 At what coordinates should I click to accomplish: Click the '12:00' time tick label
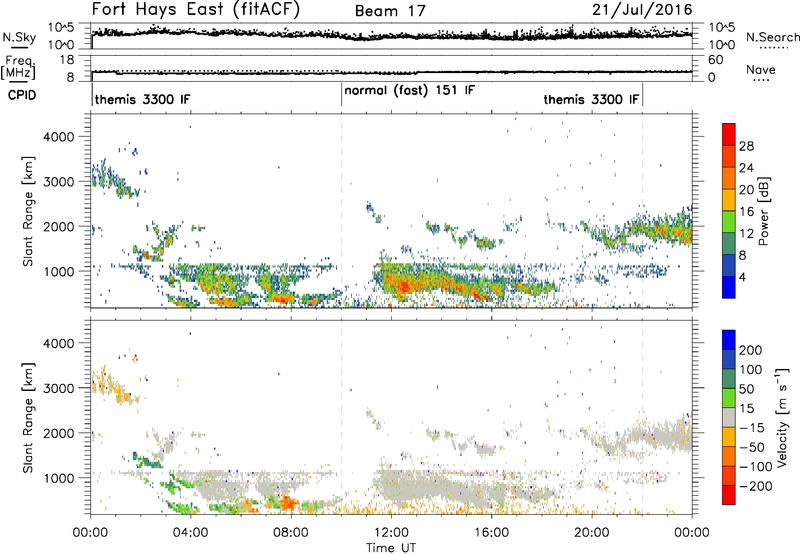click(x=391, y=533)
